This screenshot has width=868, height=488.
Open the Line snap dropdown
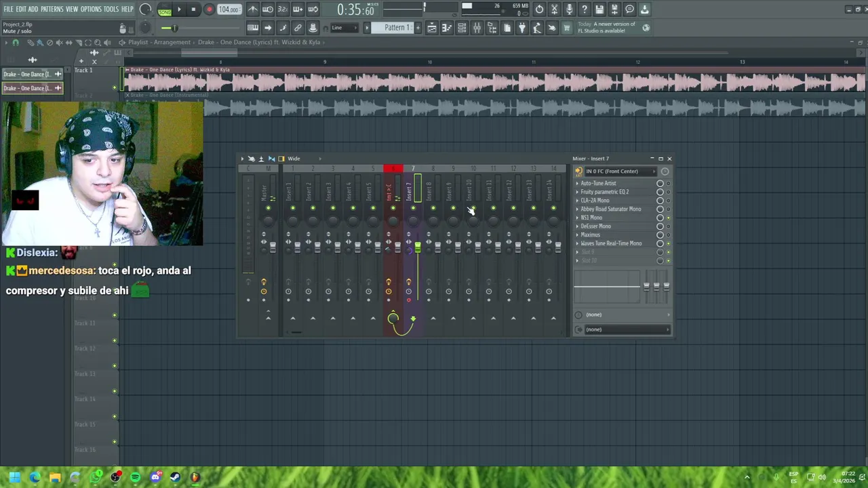344,28
